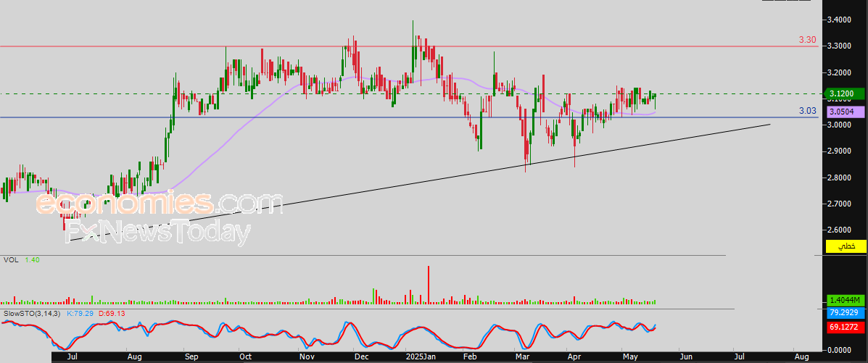The image size is (868, 363).
Task: Click the green 1.4044M volume tag
Action: coord(846,301)
